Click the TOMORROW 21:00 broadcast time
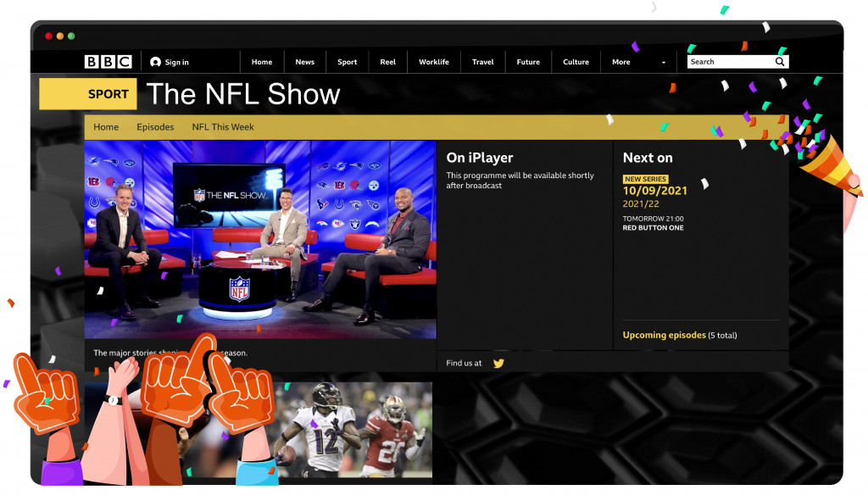The width and height of the screenshot is (868, 496). pos(654,219)
